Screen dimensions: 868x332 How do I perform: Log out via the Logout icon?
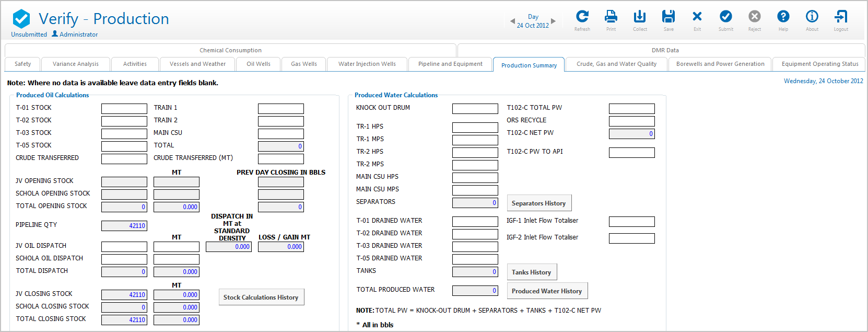(841, 17)
